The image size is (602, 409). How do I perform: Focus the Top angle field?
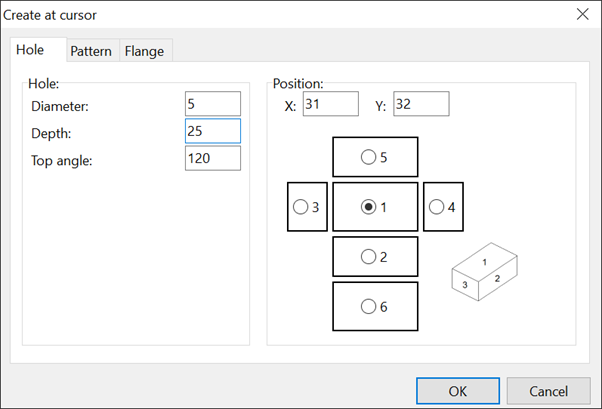coord(213,158)
